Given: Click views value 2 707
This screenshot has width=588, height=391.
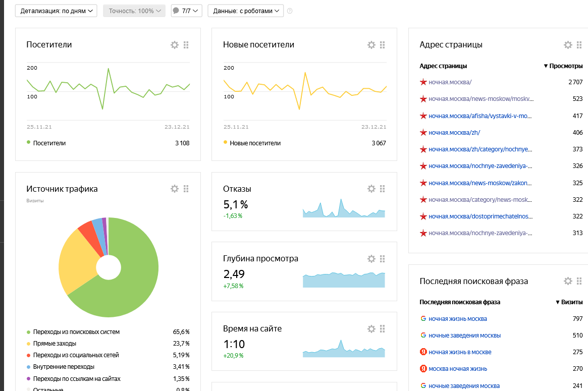Looking at the screenshot, I should [575, 82].
